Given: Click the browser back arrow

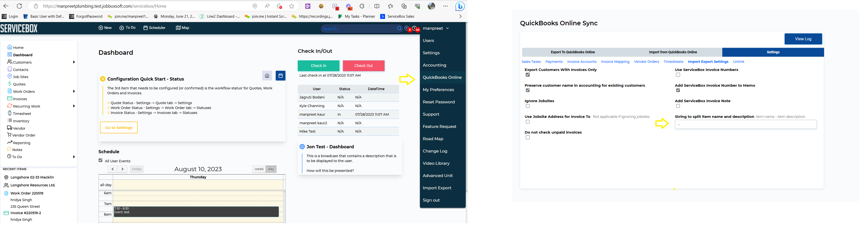Looking at the screenshot, I should coord(6,6).
